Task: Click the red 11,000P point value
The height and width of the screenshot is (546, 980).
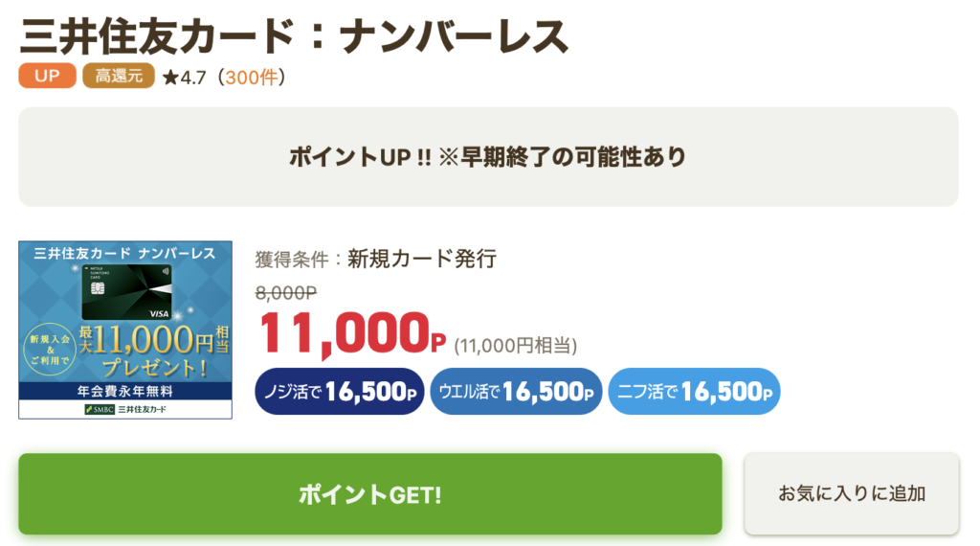Action: [x=352, y=334]
